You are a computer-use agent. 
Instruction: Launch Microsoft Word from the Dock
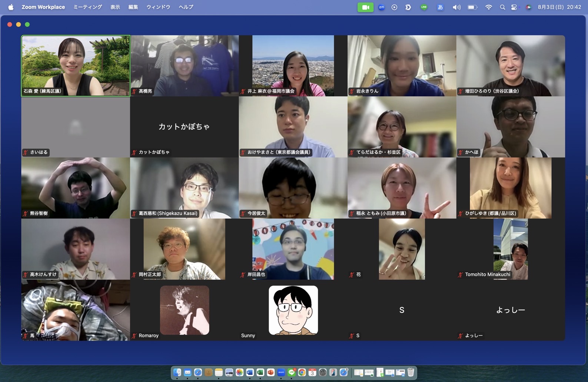pos(250,372)
